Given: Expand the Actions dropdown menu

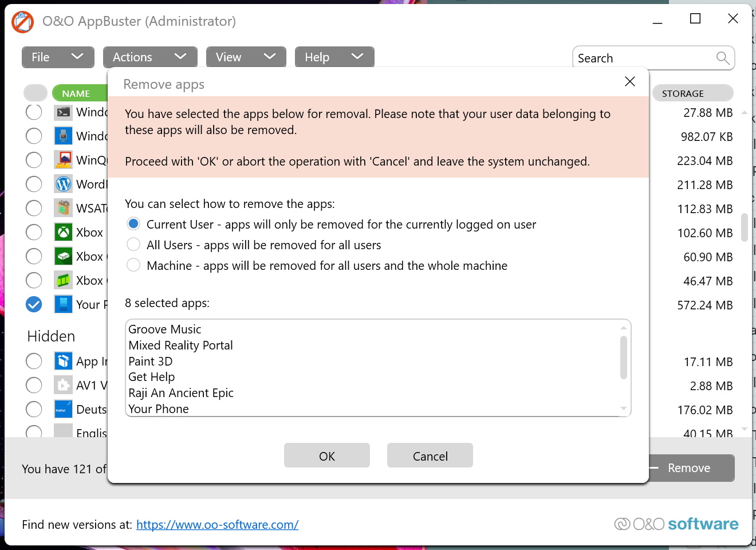Looking at the screenshot, I should pyautogui.click(x=150, y=57).
